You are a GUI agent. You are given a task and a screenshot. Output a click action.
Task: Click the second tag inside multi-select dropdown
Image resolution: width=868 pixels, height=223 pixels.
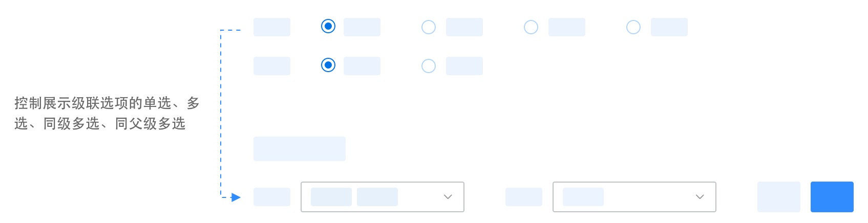coord(377,197)
